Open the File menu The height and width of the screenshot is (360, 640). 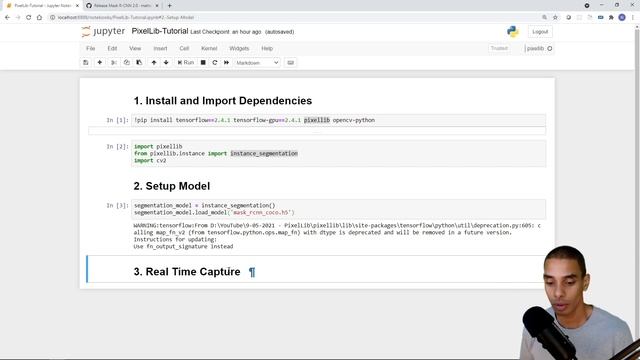click(91, 48)
